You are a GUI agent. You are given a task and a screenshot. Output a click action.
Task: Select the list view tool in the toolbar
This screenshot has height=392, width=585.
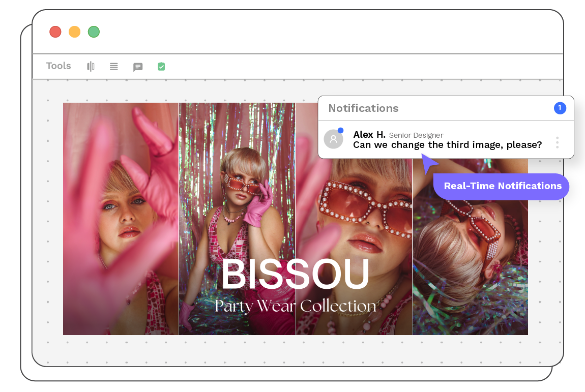(x=113, y=66)
